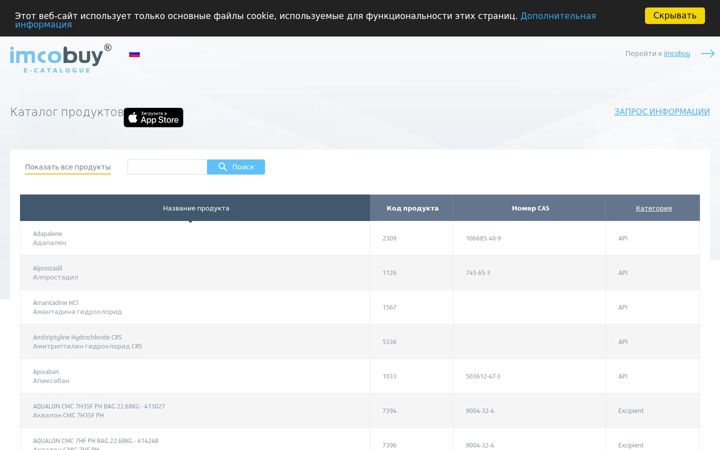Click product code 1126
Screen dimensions: 720x450
coord(389,273)
